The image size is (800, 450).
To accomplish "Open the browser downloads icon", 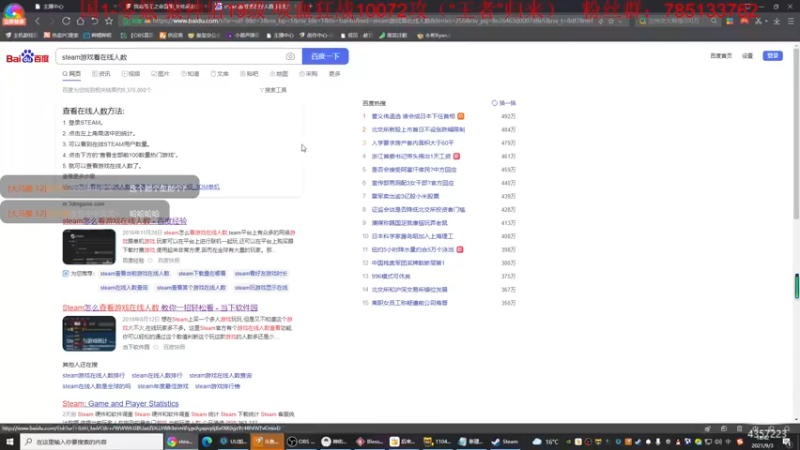I will (x=777, y=21).
